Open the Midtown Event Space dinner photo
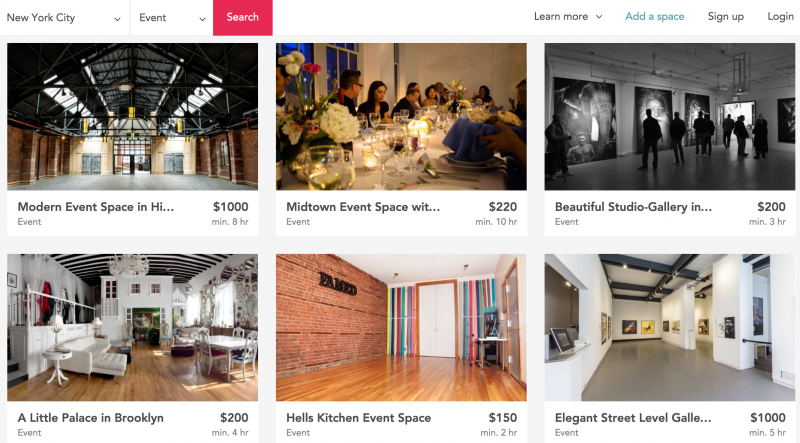 [401, 116]
